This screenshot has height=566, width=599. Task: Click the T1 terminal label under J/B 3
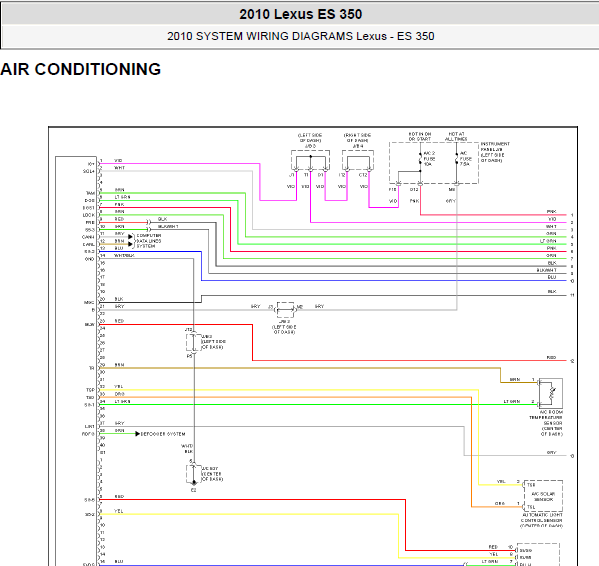[306, 175]
